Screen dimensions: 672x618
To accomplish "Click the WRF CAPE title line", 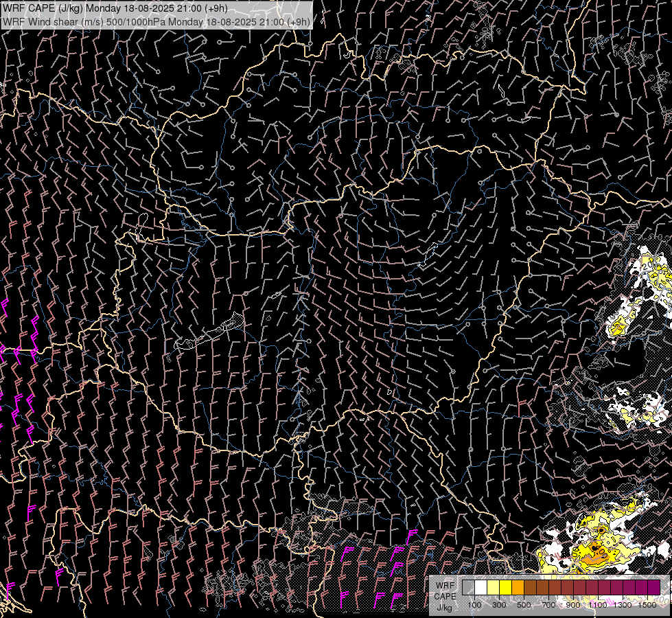I will (x=115, y=8).
